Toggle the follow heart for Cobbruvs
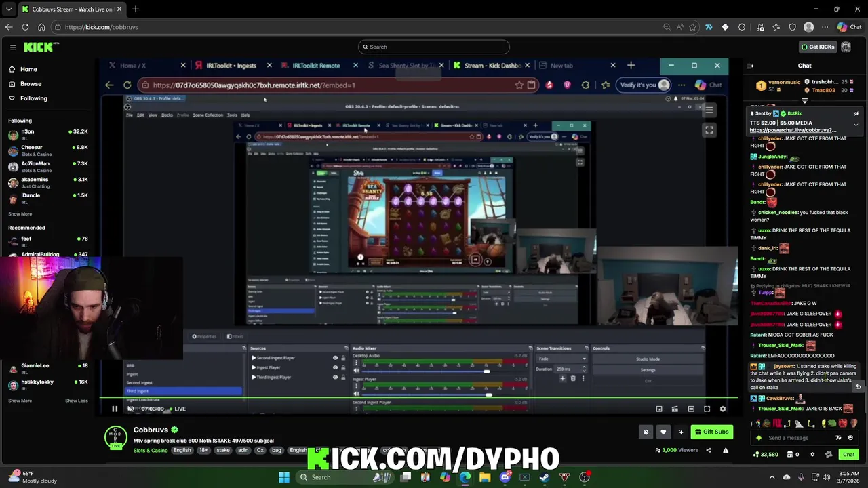This screenshot has width=868, height=488. click(x=663, y=432)
